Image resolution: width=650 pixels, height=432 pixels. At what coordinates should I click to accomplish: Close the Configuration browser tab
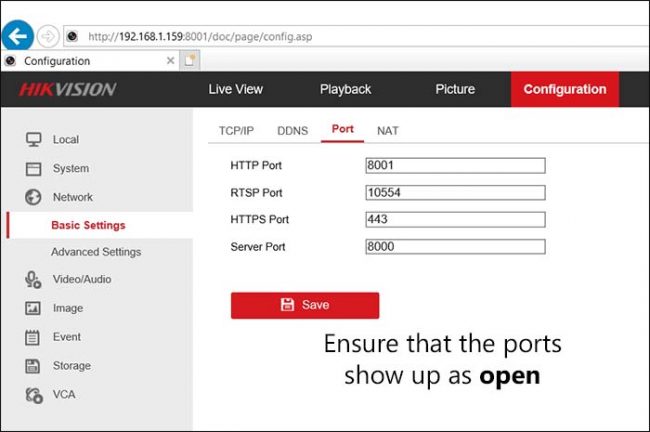click(170, 60)
